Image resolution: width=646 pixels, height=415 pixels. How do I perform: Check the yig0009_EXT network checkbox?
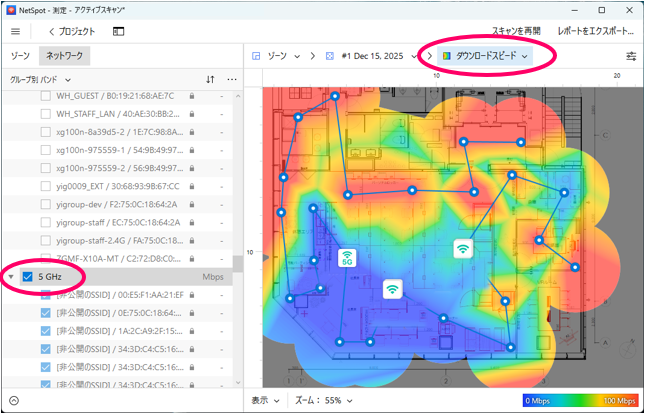[x=45, y=186]
